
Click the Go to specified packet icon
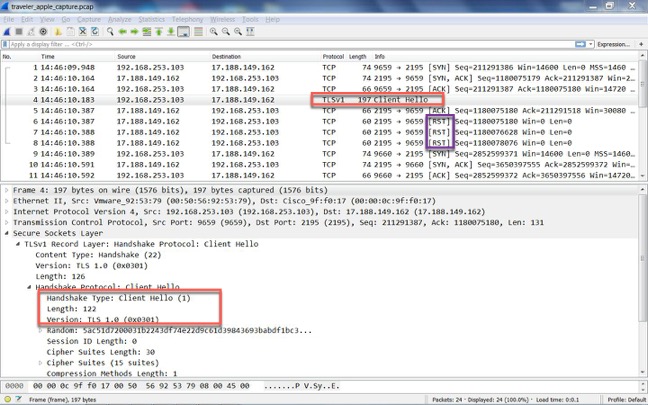[147, 32]
